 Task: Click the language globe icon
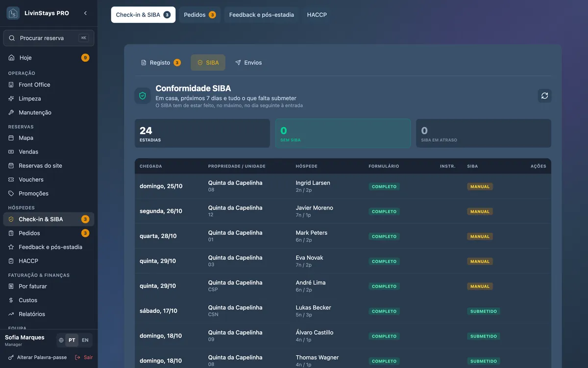coord(61,340)
